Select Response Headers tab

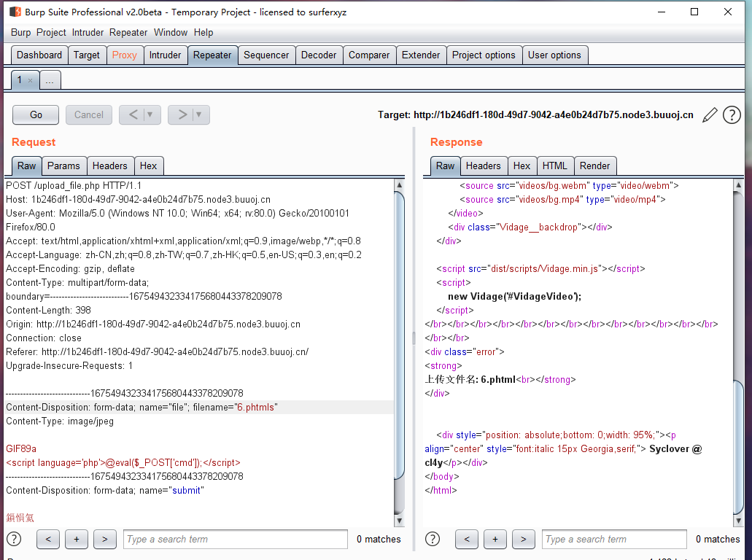[x=483, y=166]
